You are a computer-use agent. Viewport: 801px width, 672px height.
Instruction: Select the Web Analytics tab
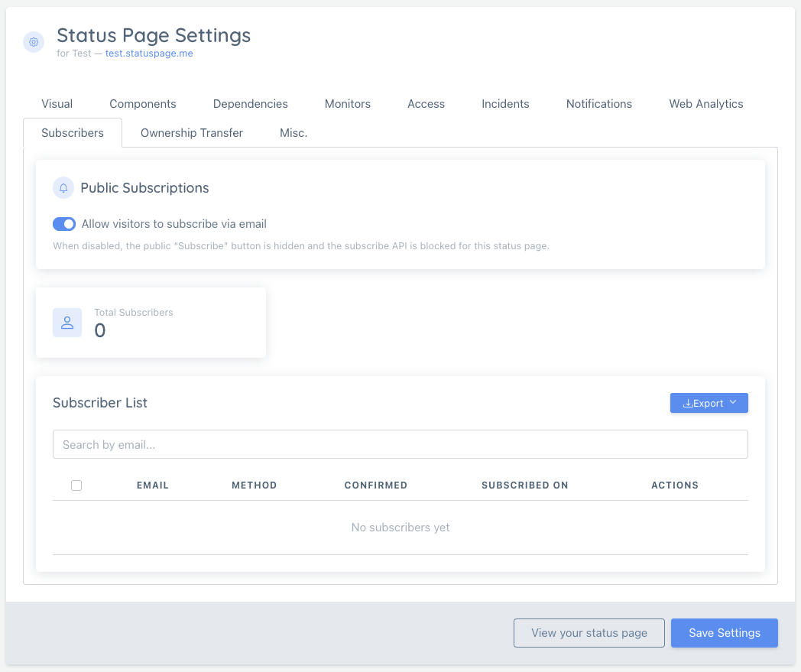click(x=706, y=104)
